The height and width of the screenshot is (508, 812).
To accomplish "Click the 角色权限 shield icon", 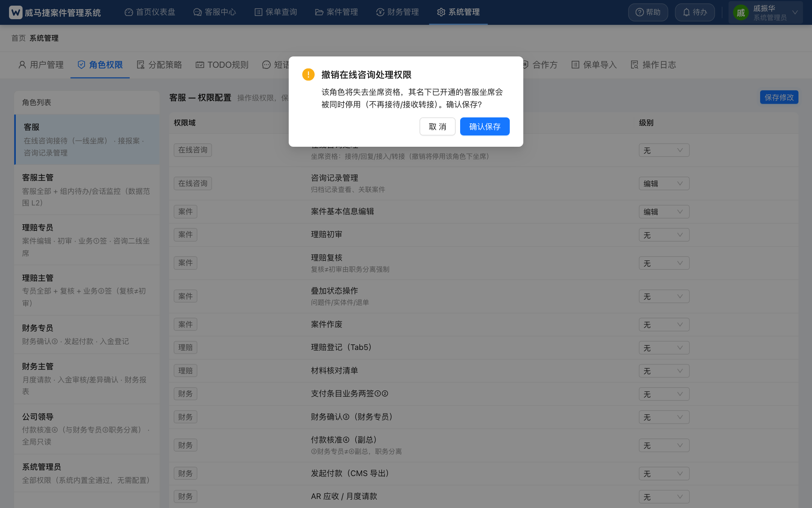I will pyautogui.click(x=81, y=65).
